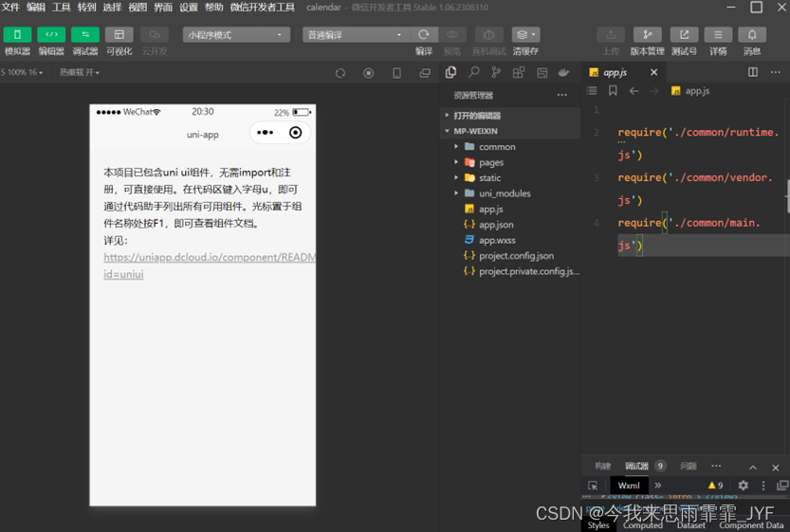The width and height of the screenshot is (790, 532).
Task: Open version management
Action: [648, 35]
